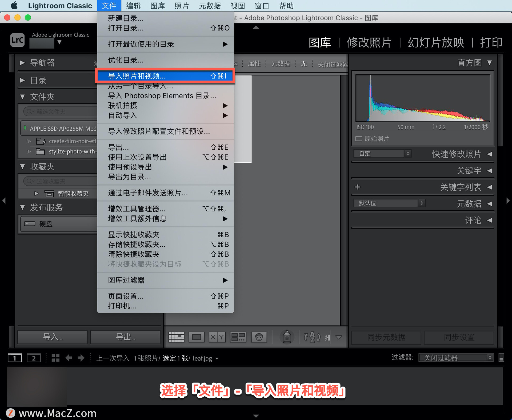
Task: Choose 新建目录 menu item
Action: (x=165, y=18)
